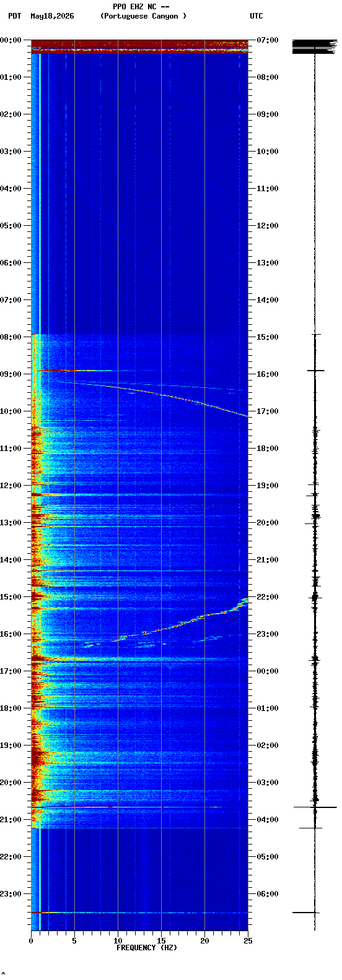Click the 25 Hz frequency tick label
342x980 pixels.
coord(248,941)
